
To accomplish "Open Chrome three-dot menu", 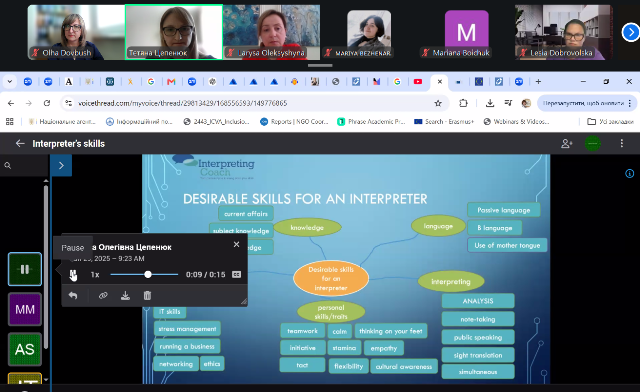I will pos(630,103).
